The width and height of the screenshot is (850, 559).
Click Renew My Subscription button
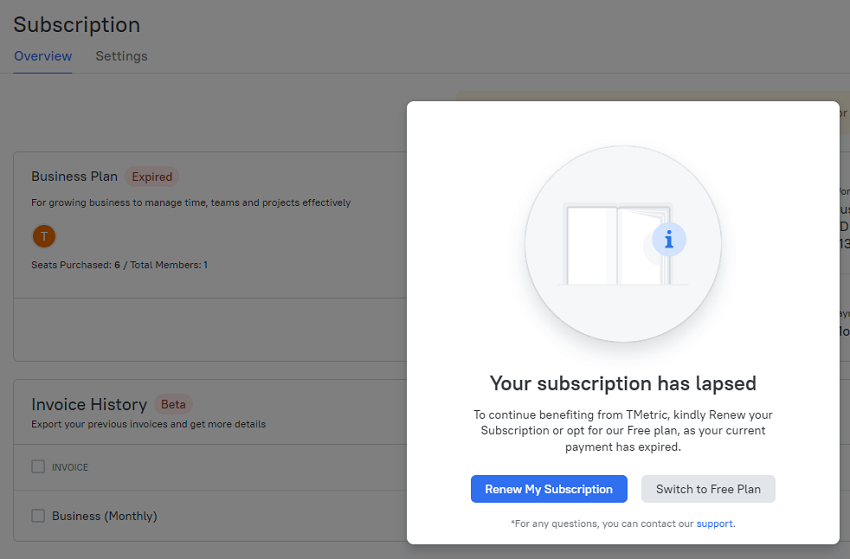pos(549,489)
